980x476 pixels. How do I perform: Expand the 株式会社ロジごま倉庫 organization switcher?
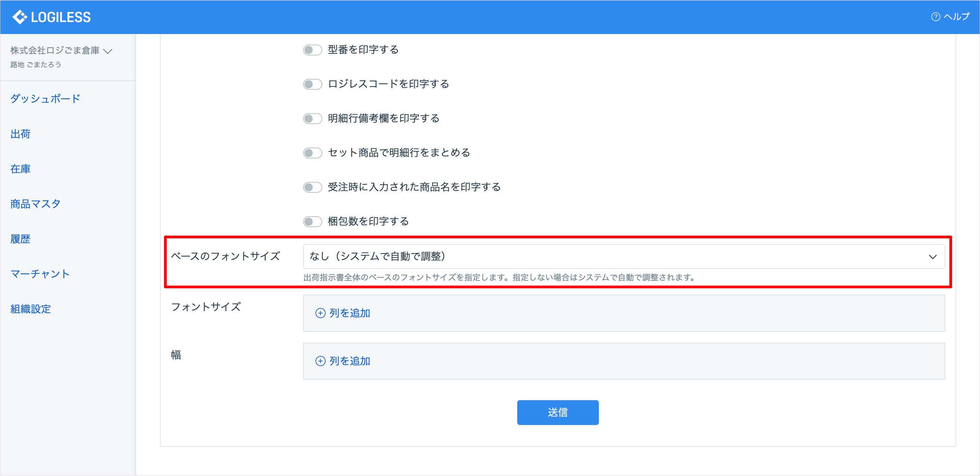click(x=61, y=51)
